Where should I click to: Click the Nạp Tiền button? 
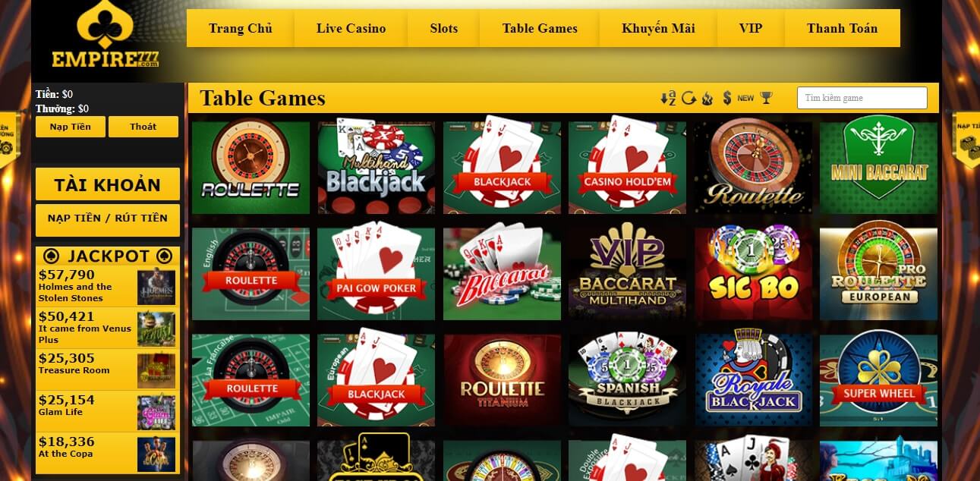coord(71,127)
